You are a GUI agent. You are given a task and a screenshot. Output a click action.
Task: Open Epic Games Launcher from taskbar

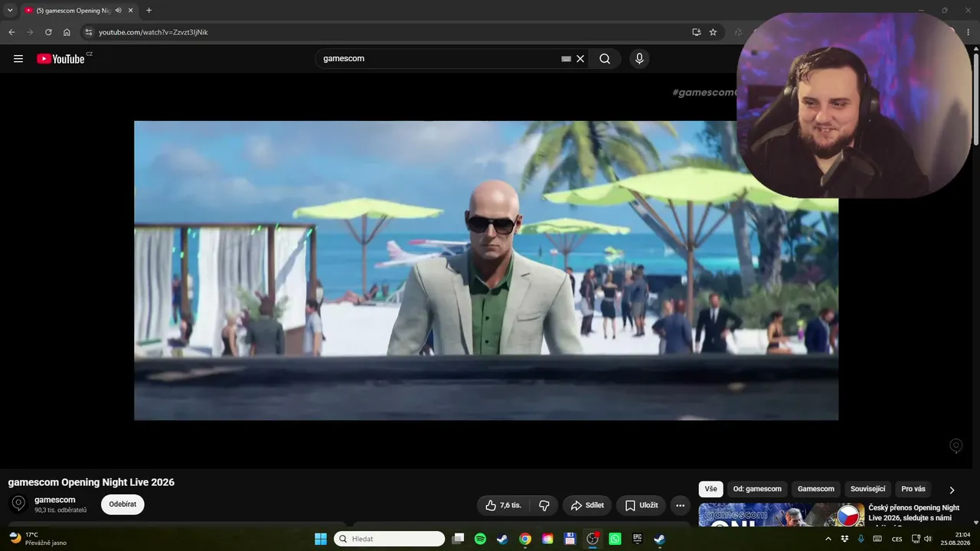coord(637,539)
